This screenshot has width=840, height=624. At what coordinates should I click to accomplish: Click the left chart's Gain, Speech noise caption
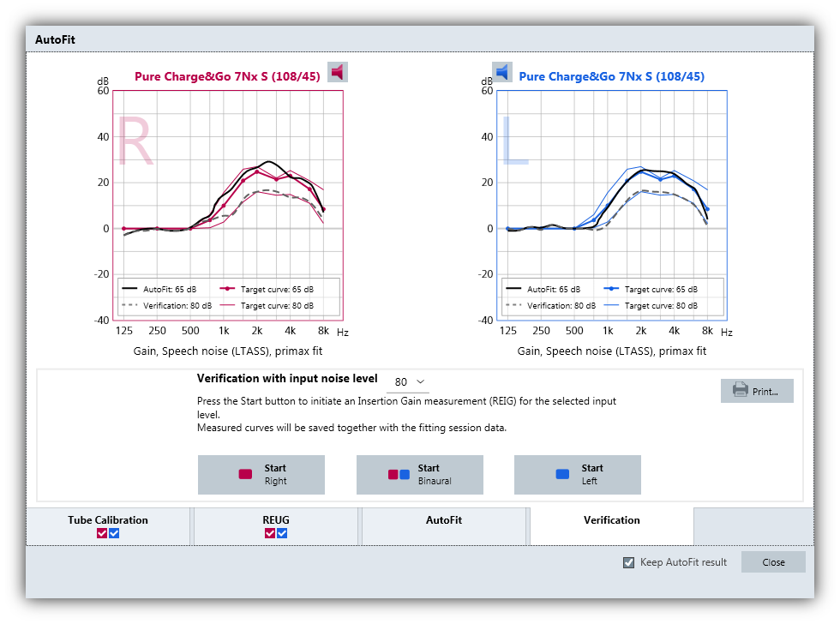[612, 351]
